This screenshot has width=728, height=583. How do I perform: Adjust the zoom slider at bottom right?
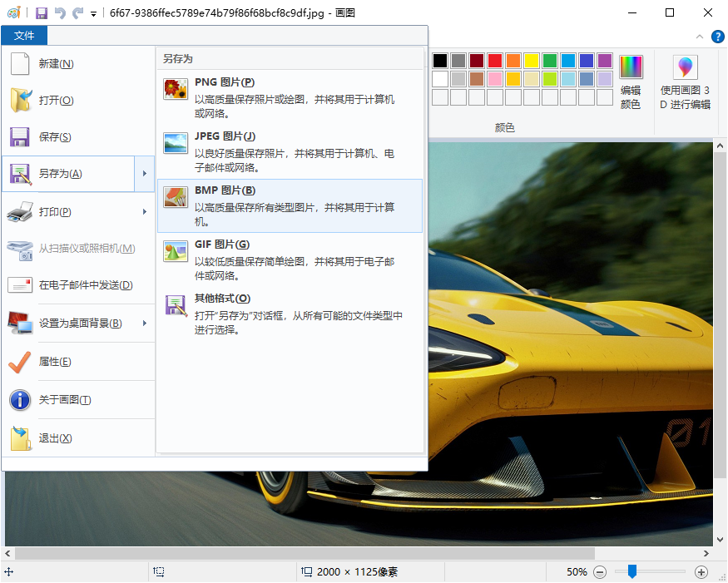pos(631,571)
